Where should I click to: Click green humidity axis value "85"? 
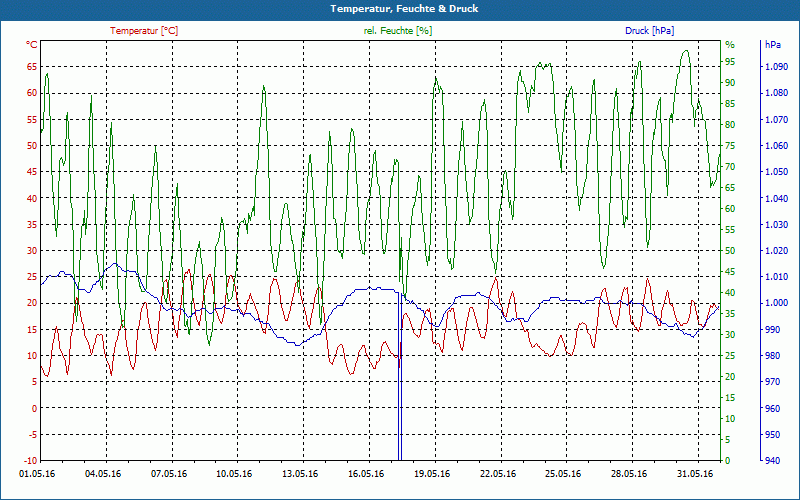point(730,104)
